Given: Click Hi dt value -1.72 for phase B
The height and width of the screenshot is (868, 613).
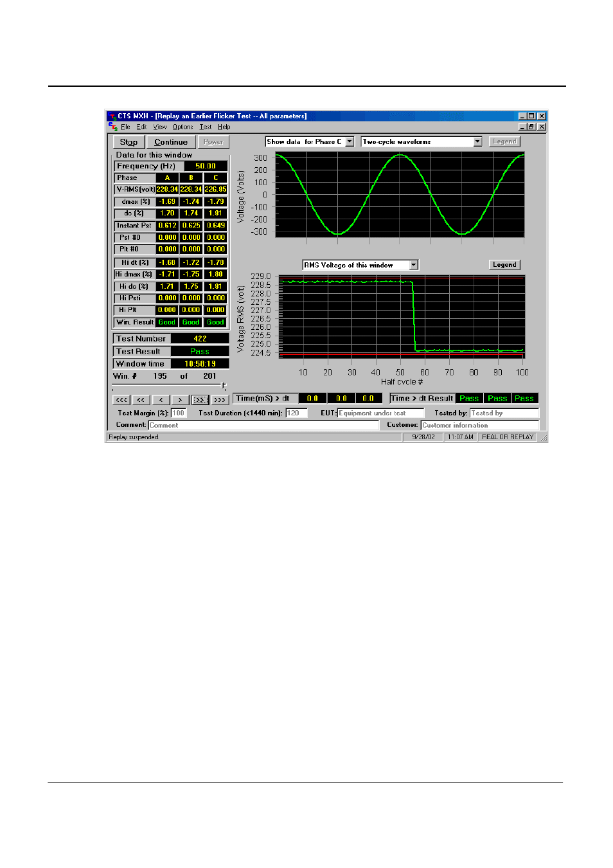Looking at the screenshot, I should pos(191,262).
